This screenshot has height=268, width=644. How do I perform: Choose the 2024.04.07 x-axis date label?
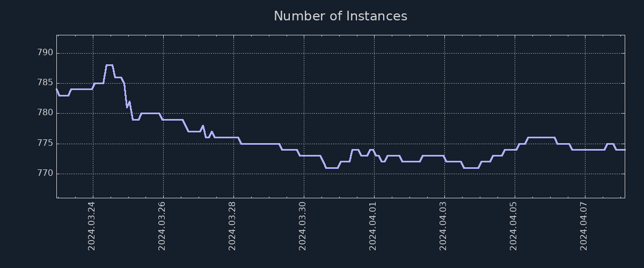[x=584, y=226]
